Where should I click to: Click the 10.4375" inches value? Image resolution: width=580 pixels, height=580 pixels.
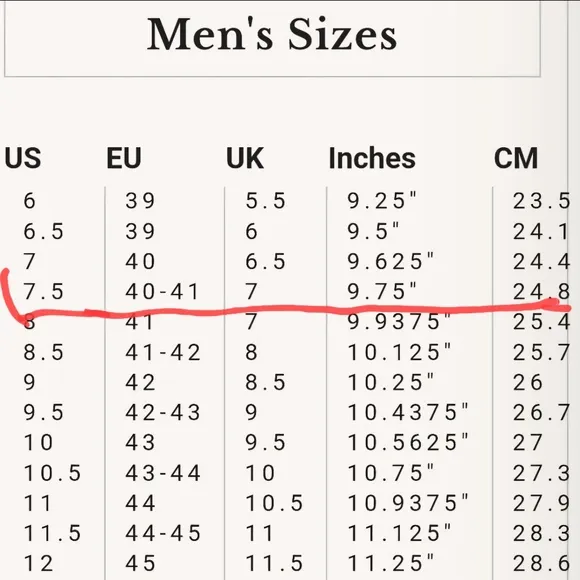point(408,412)
